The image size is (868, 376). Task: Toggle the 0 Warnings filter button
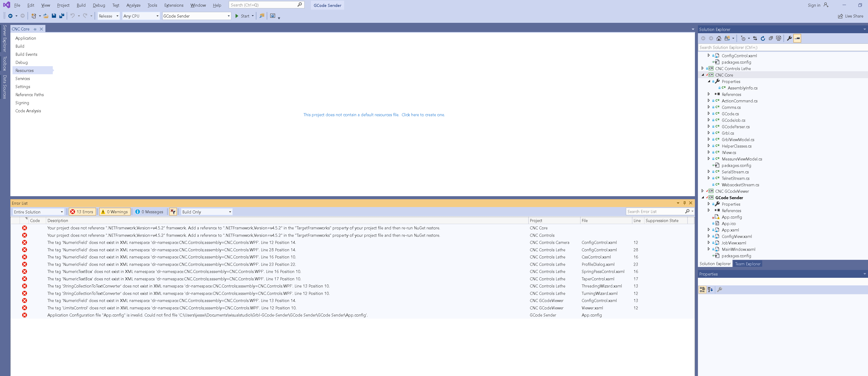[x=115, y=212]
